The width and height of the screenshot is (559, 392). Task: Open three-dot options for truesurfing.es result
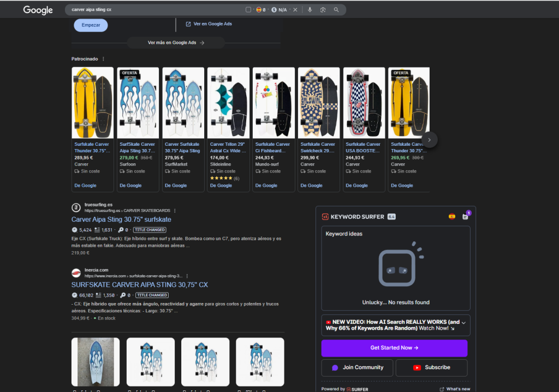(x=175, y=210)
